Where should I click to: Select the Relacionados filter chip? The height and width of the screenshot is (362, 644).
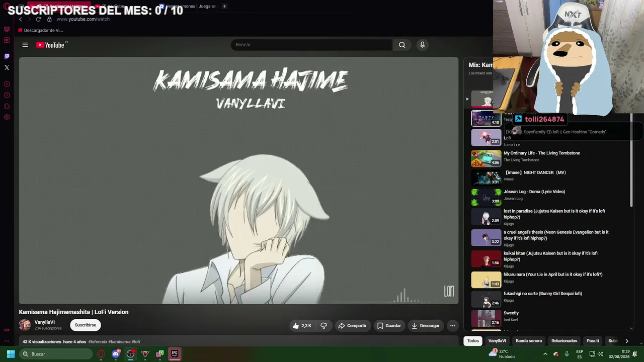(564, 341)
